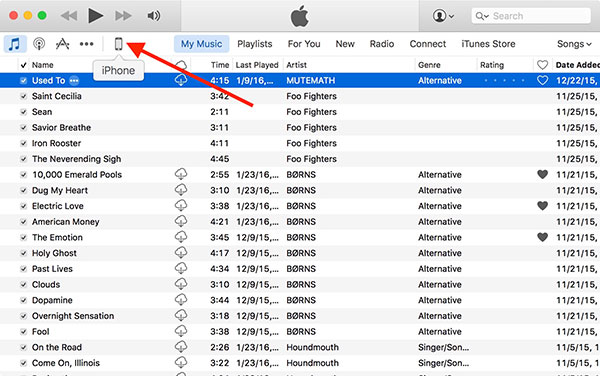Click the volume speaker icon
The width and height of the screenshot is (600, 376).
154,16
